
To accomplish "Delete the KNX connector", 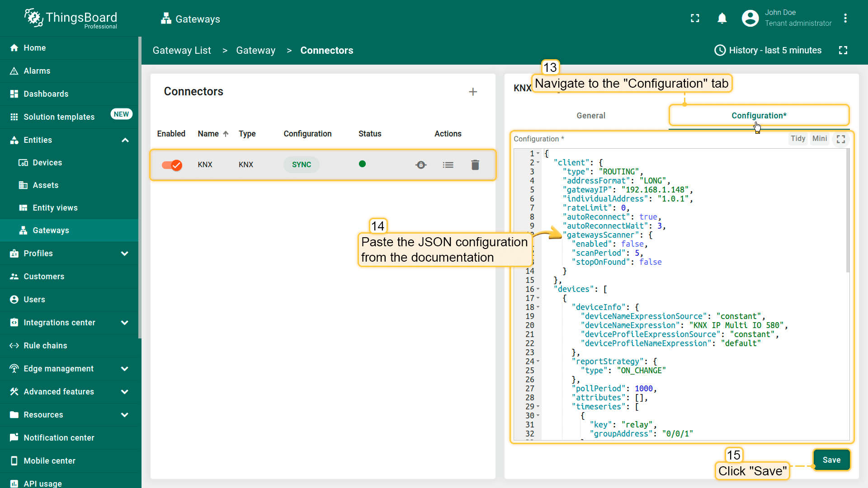I will pyautogui.click(x=475, y=165).
